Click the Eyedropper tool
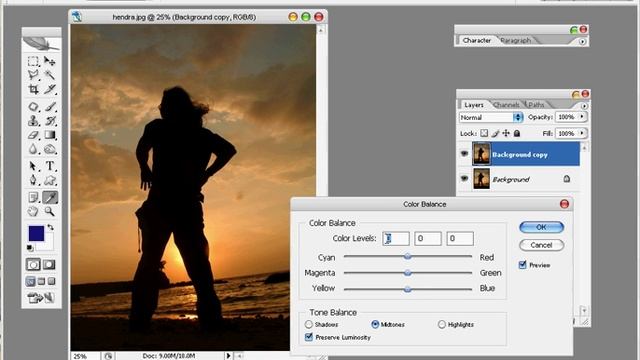640x360 pixels. (50, 198)
